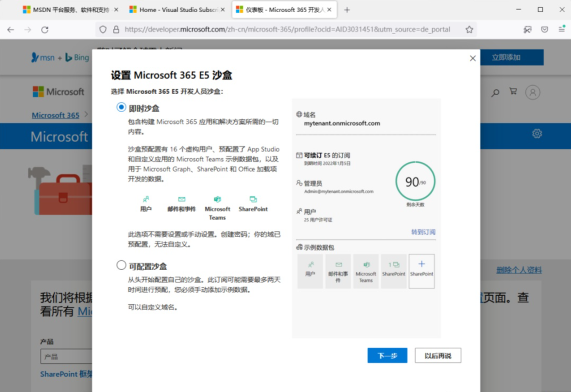The image size is (571, 392).
Task: Click the users icon beside 用户 licenses
Action: click(299, 211)
